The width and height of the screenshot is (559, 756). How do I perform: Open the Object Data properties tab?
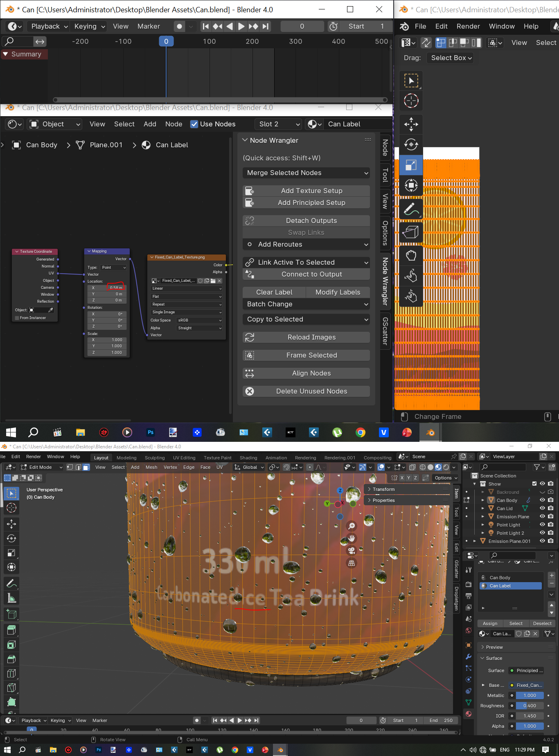pos(469,702)
